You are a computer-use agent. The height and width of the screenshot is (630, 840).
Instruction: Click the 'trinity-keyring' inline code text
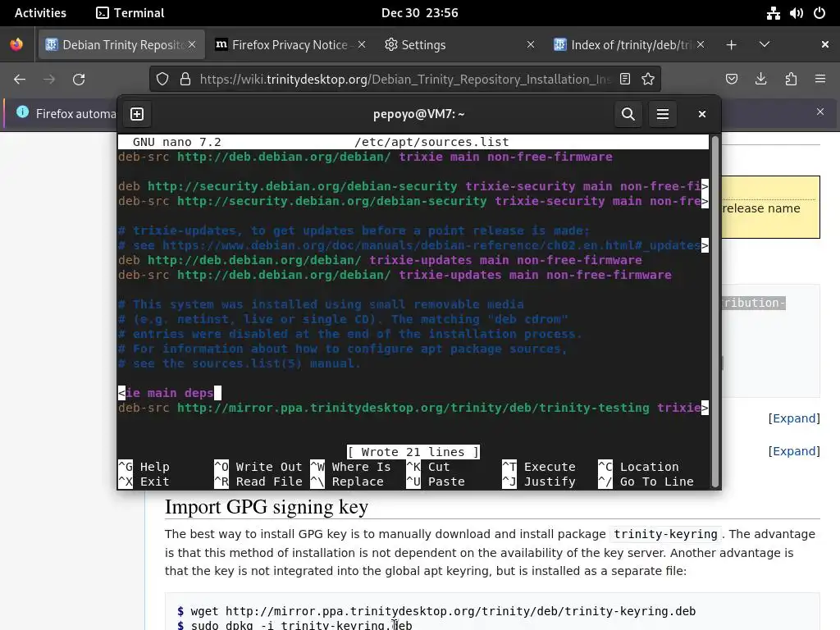[x=665, y=534]
